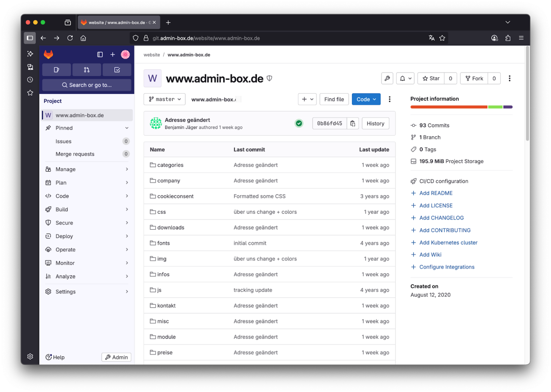
Task: Open the notification bell dropdown
Action: pos(405,78)
